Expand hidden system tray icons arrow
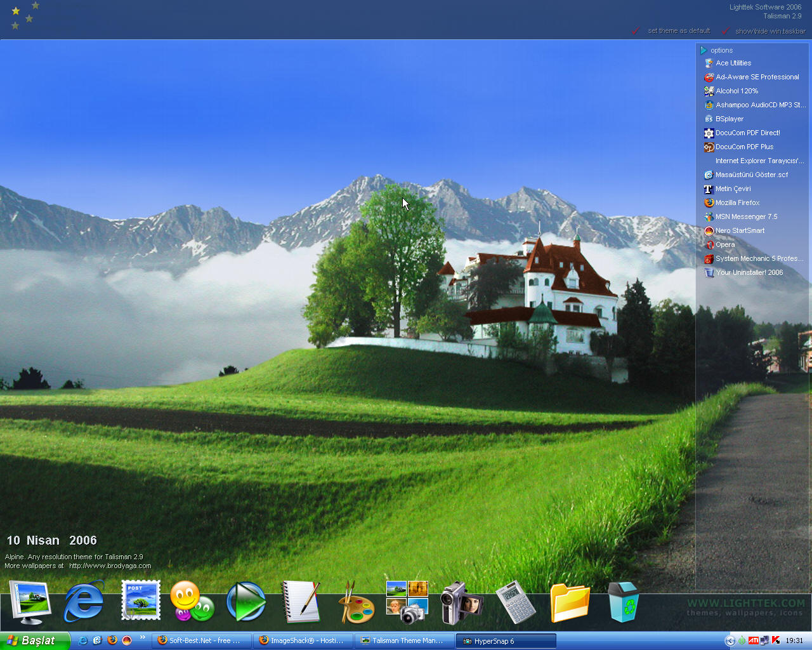This screenshot has height=650, width=812. pos(730,640)
